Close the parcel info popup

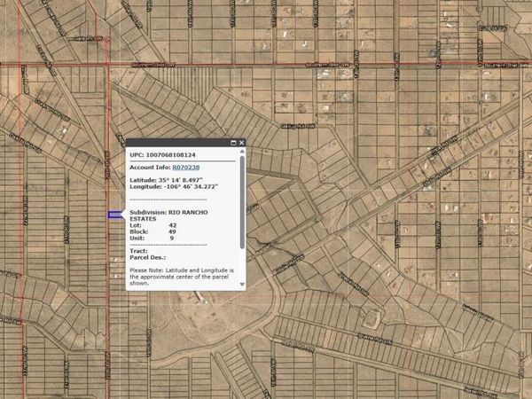tap(241, 143)
